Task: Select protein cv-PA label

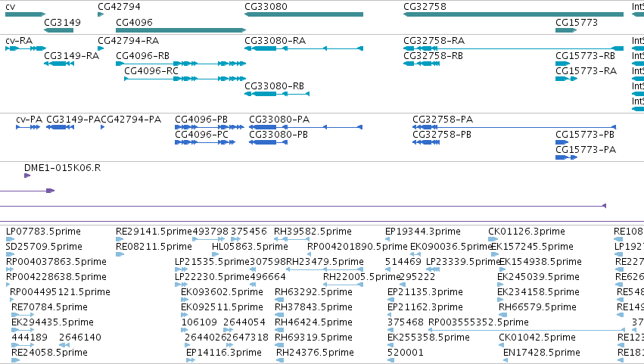Action: (x=30, y=120)
